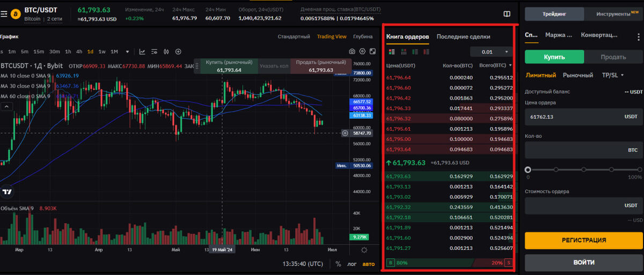This screenshot has height=275, width=644.
Task: Set amount slider to middle 50% point
Action: pyautogui.click(x=583, y=169)
